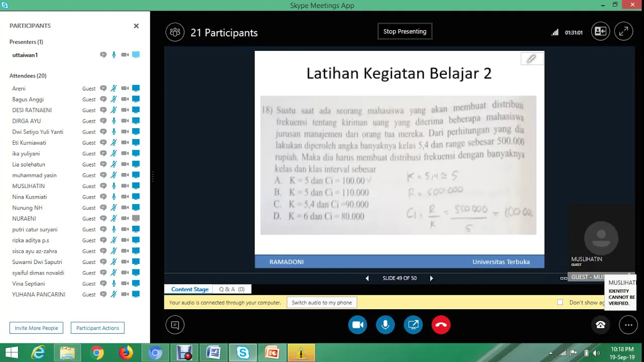
Task: Open the Participant Actions menu
Action: pyautogui.click(x=98, y=328)
